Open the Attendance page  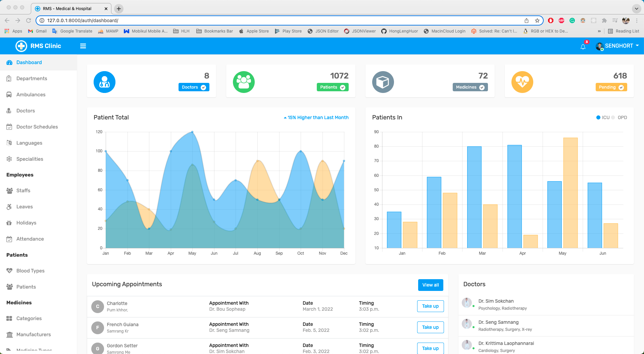[x=30, y=239]
